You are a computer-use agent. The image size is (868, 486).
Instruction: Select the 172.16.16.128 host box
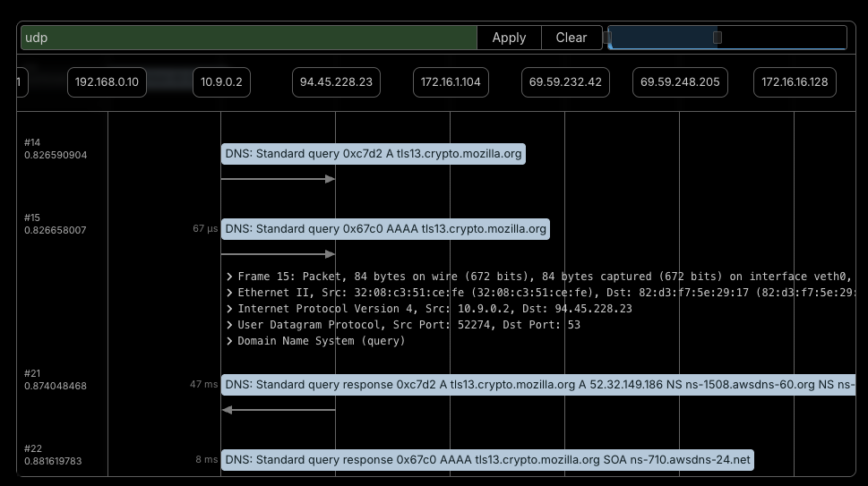click(x=795, y=82)
